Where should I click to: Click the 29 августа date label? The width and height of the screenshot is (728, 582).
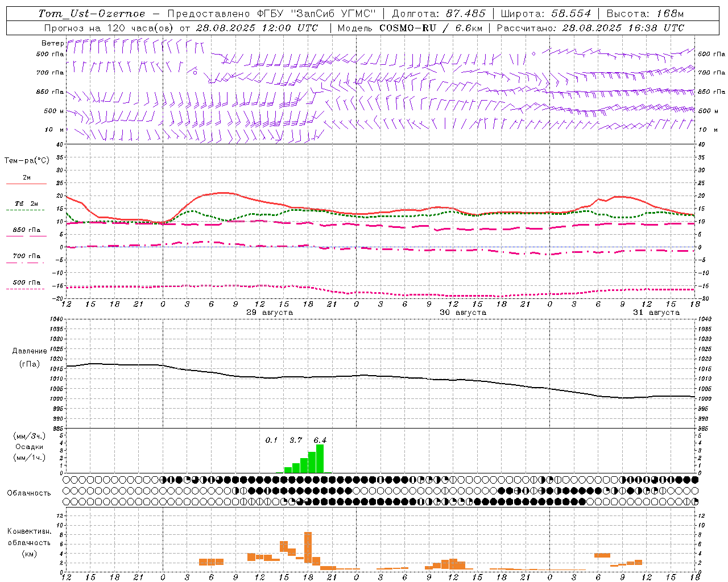coord(270,313)
